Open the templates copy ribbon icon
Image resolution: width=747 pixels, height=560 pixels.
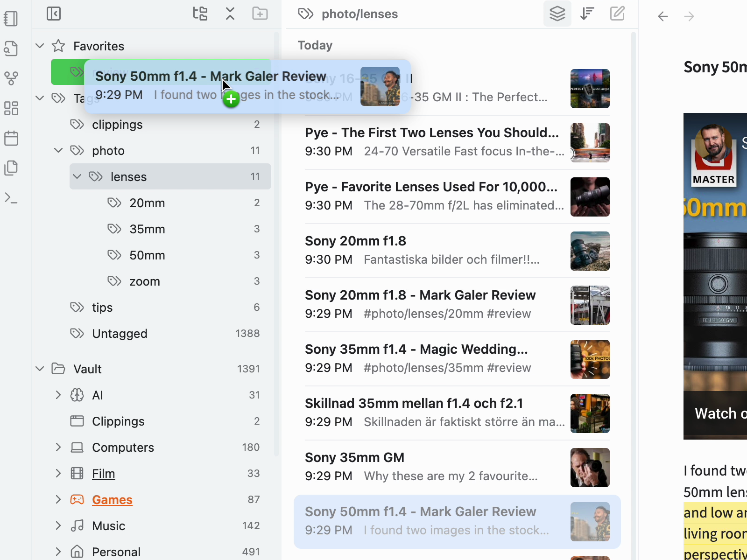pyautogui.click(x=11, y=168)
